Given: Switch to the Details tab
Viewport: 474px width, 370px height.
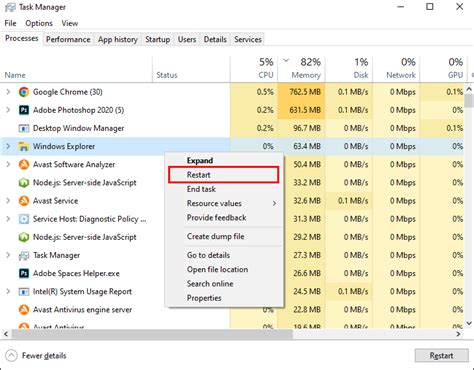Looking at the screenshot, I should [215, 39].
